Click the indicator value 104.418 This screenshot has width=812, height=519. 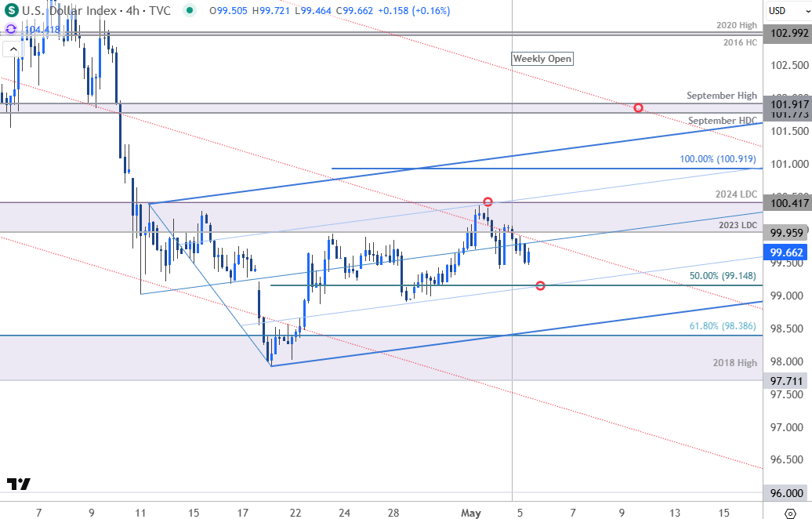click(x=42, y=30)
